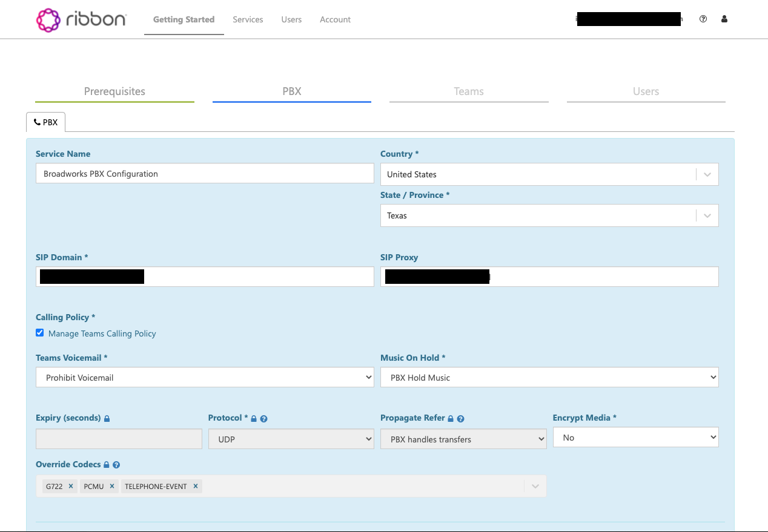The image size is (768, 532).
Task: Open the Protocol dropdown showing UDP
Action: coord(291,439)
